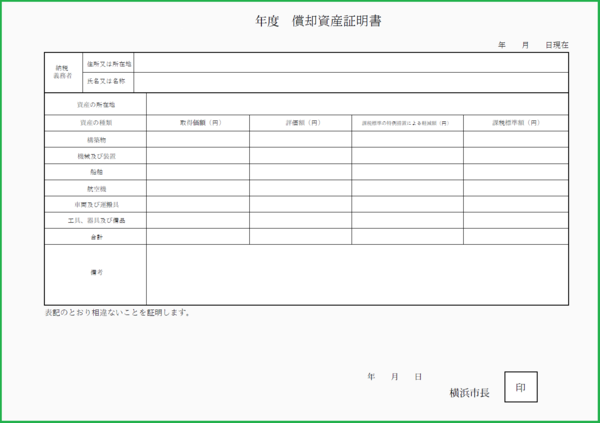Select the 評価額 cell in 車両及び運搬具 row
600x423 pixels.
(300, 204)
